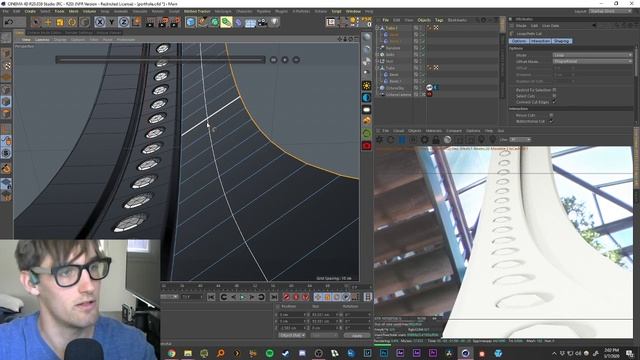Open the Cube primitive object button
This screenshot has width=640, height=360.
tap(190, 22)
